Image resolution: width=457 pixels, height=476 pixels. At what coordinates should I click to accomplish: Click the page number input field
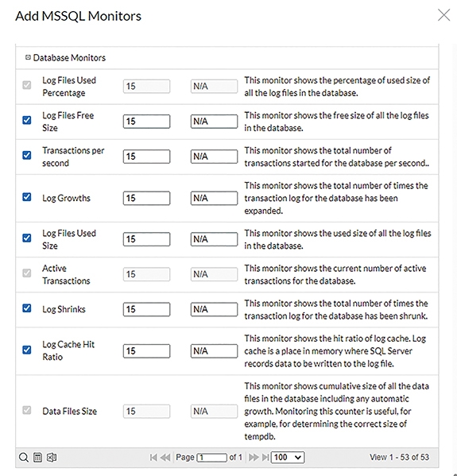(212, 458)
